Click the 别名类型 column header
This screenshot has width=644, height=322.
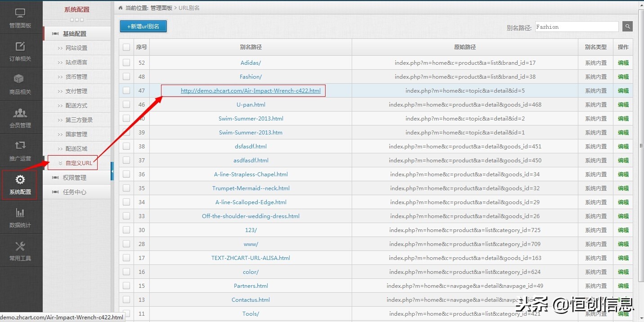(x=595, y=47)
